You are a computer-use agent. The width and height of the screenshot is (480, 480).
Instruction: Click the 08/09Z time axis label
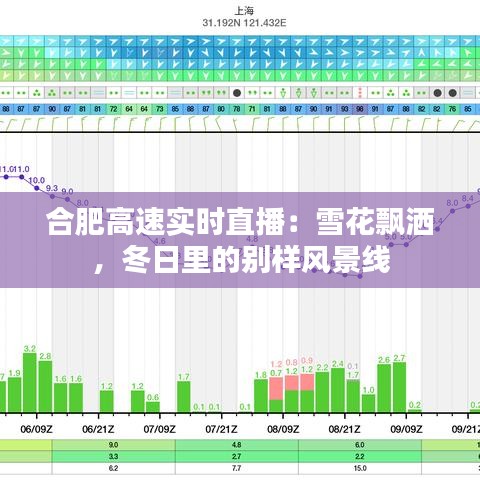(283, 429)
